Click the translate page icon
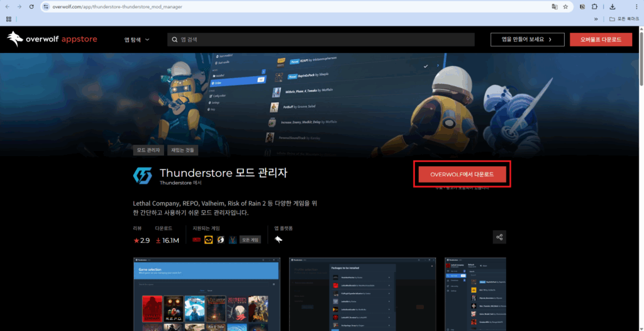This screenshot has width=644, height=331. coord(555,6)
